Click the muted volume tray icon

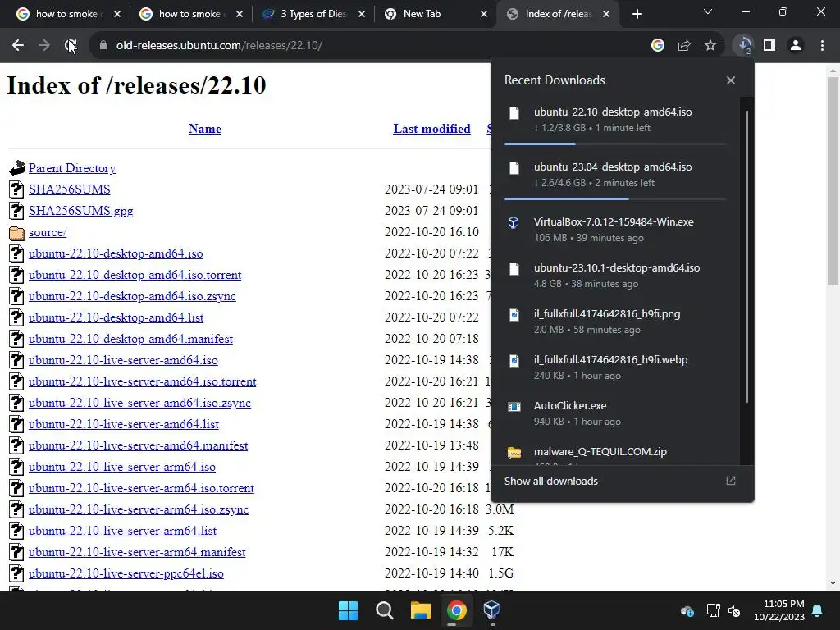(x=734, y=610)
